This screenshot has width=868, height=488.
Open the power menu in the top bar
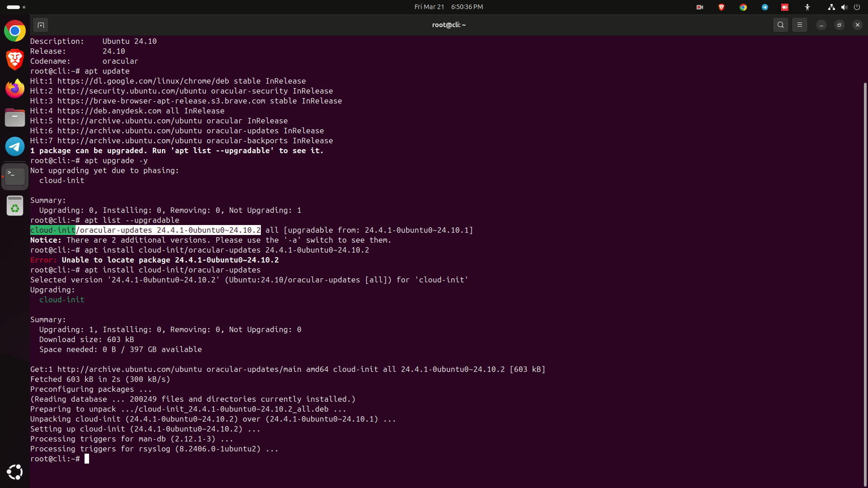[x=857, y=7]
